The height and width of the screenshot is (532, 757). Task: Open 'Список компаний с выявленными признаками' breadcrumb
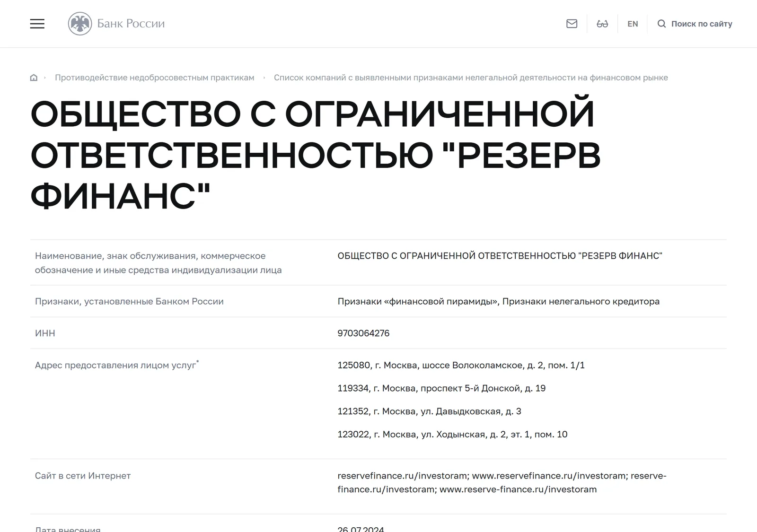(471, 78)
